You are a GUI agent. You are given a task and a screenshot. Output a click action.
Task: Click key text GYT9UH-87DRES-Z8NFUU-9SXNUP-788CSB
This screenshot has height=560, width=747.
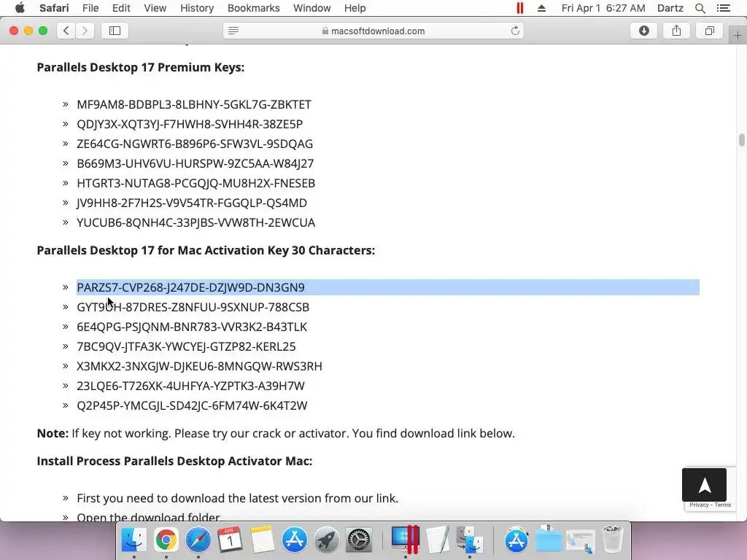coord(193,307)
